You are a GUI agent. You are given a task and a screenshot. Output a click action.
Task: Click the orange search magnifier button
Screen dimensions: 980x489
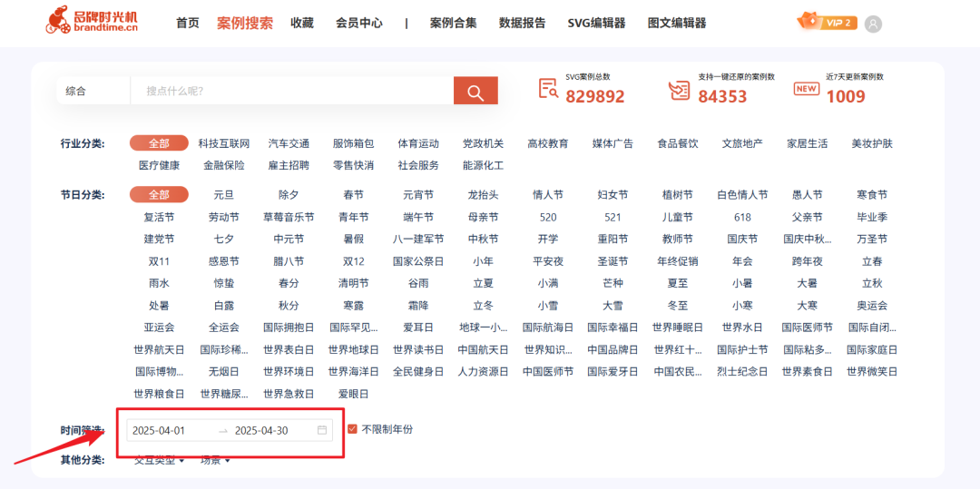(475, 91)
